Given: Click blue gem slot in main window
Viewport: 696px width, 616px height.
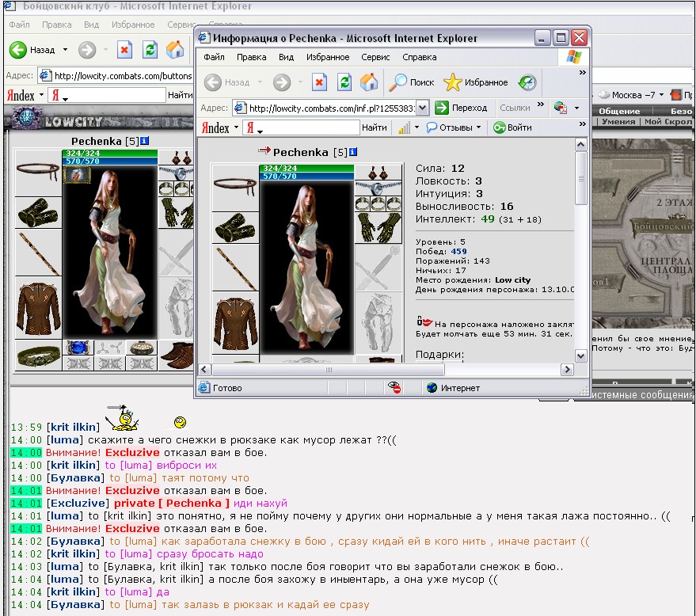Looking at the screenshot, I should click(x=78, y=348).
